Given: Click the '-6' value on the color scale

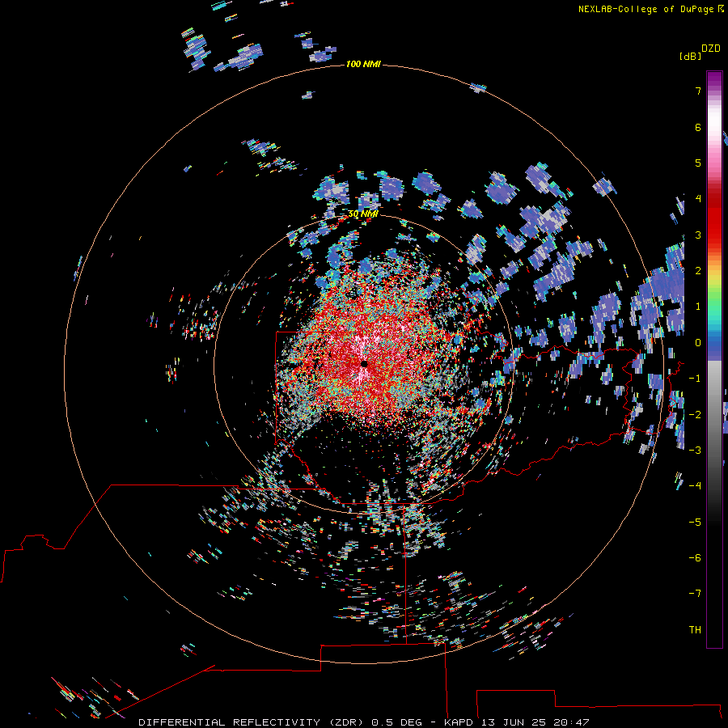Looking at the screenshot, I should point(695,557).
